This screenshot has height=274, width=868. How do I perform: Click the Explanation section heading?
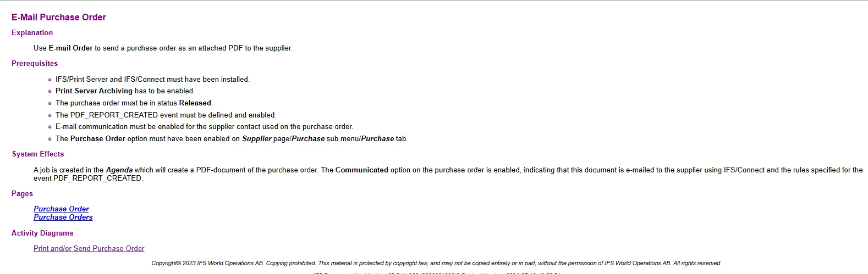[x=32, y=33]
